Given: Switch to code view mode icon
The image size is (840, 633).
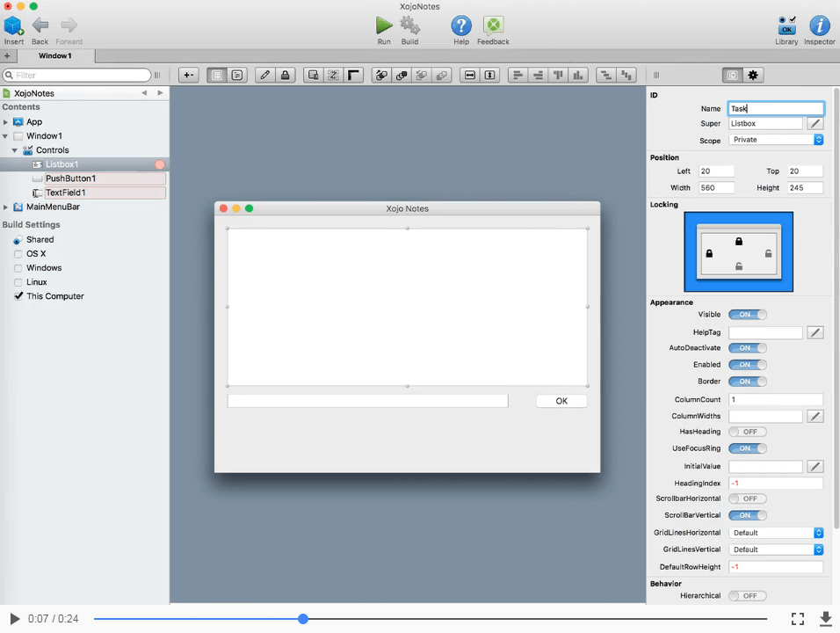Looking at the screenshot, I should point(237,75).
